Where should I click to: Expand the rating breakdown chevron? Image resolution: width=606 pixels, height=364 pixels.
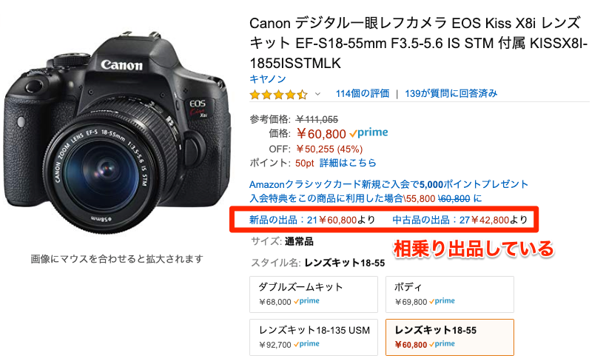coord(317,94)
